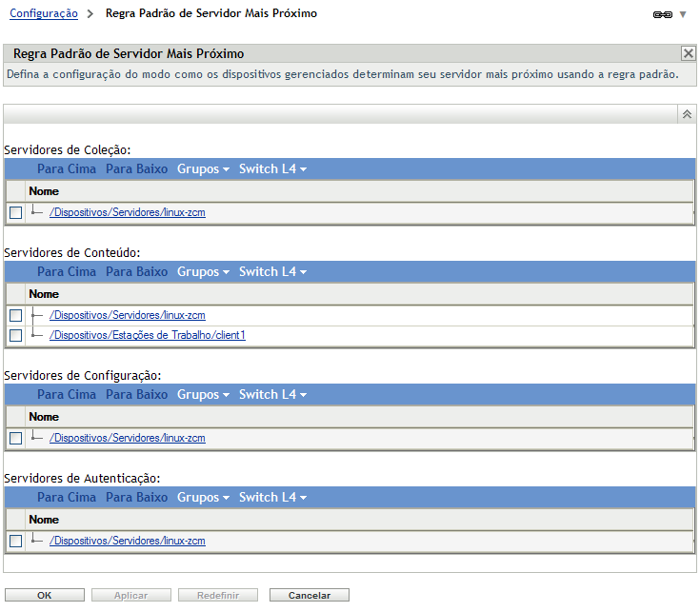Open the linux-zcm link in Servidores de Coleção
The height and width of the screenshot is (612, 700).
tap(128, 212)
